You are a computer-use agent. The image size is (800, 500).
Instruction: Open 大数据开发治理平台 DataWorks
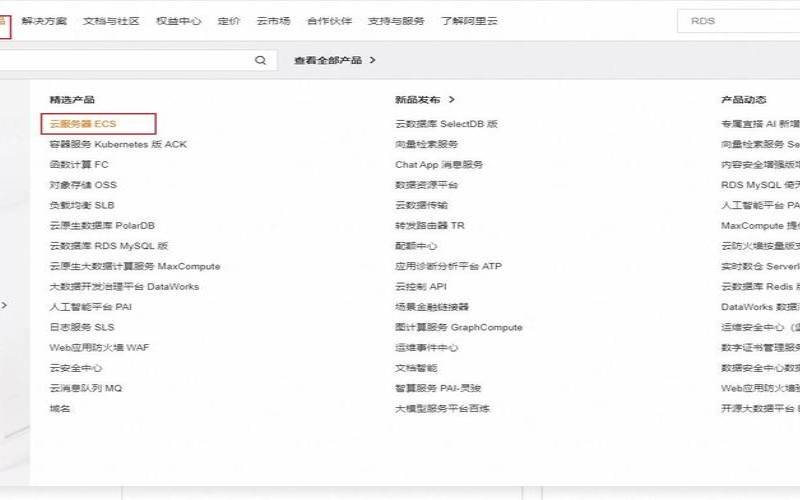tap(124, 287)
